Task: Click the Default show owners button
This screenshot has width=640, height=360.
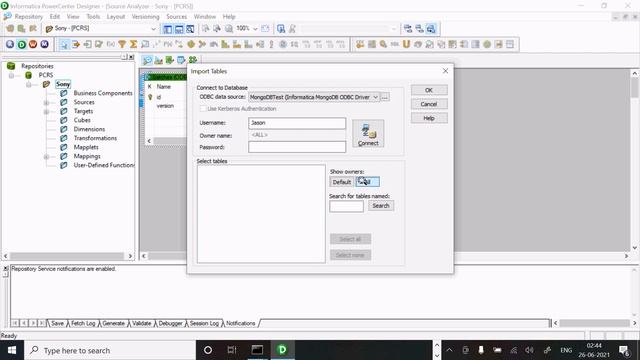Action: tap(342, 182)
